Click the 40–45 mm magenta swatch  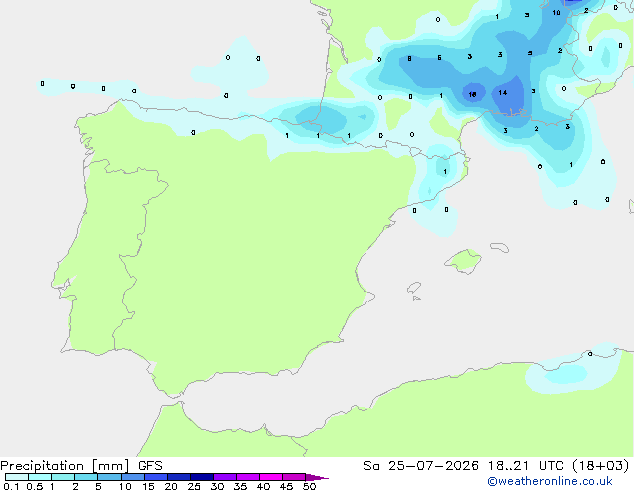(271, 477)
